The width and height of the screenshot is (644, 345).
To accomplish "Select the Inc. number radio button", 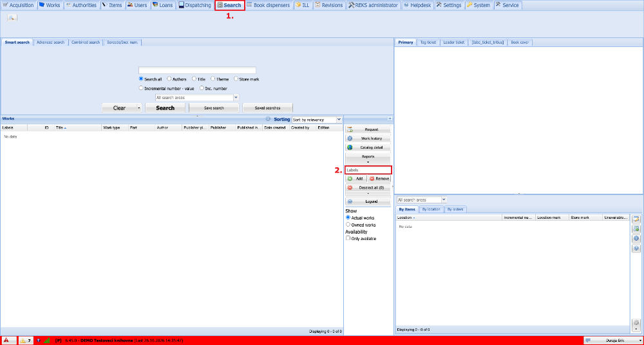I will click(202, 88).
